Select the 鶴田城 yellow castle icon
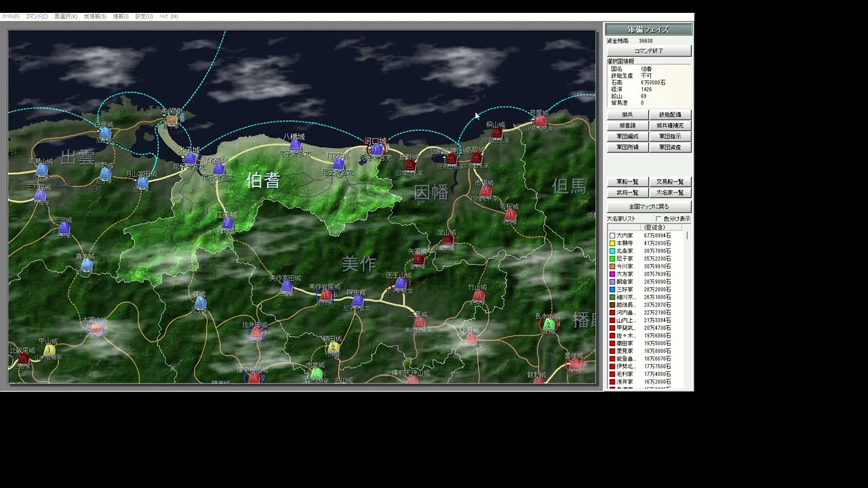 [333, 347]
